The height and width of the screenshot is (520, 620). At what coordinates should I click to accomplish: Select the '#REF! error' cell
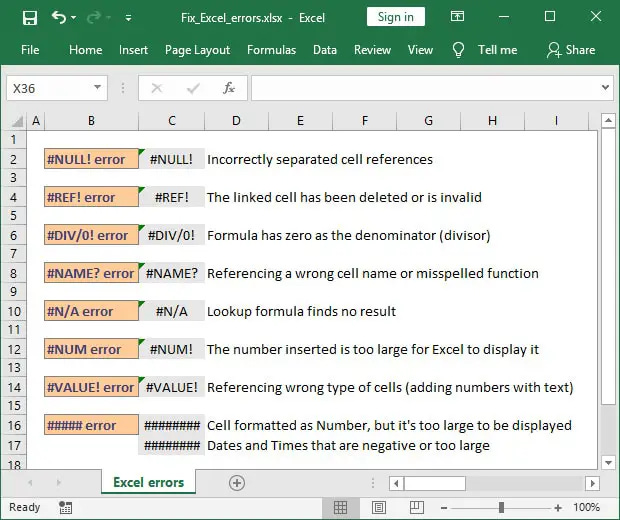91,197
